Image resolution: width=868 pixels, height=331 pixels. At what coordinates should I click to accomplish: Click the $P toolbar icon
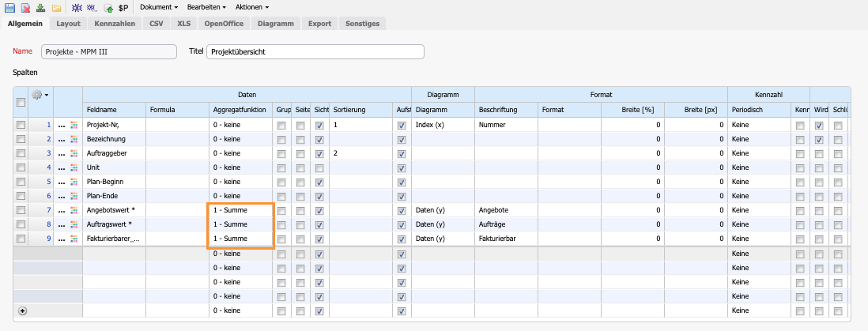point(123,7)
